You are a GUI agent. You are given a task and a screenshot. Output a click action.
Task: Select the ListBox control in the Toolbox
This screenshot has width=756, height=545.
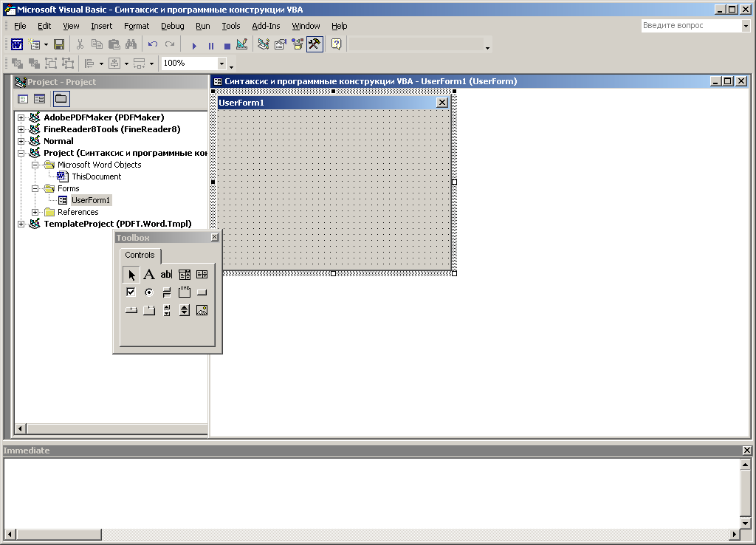tap(202, 275)
